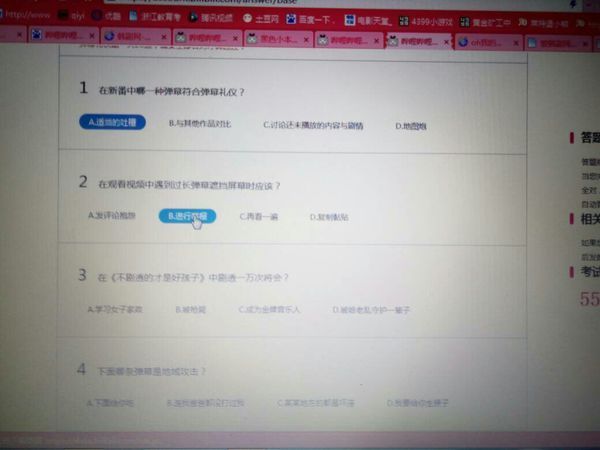Open the 百度一下 bookmark
Image resolution: width=600 pixels, height=450 pixels.
tap(310, 19)
